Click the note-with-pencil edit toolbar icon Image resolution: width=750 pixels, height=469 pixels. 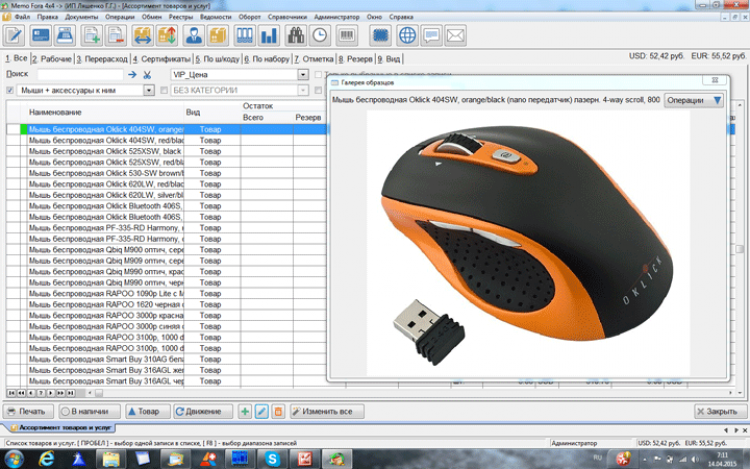click(14, 36)
